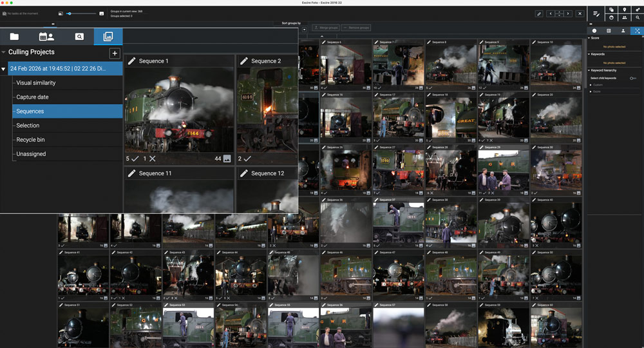Click the Remove groups button
The image size is (644, 348).
point(355,28)
